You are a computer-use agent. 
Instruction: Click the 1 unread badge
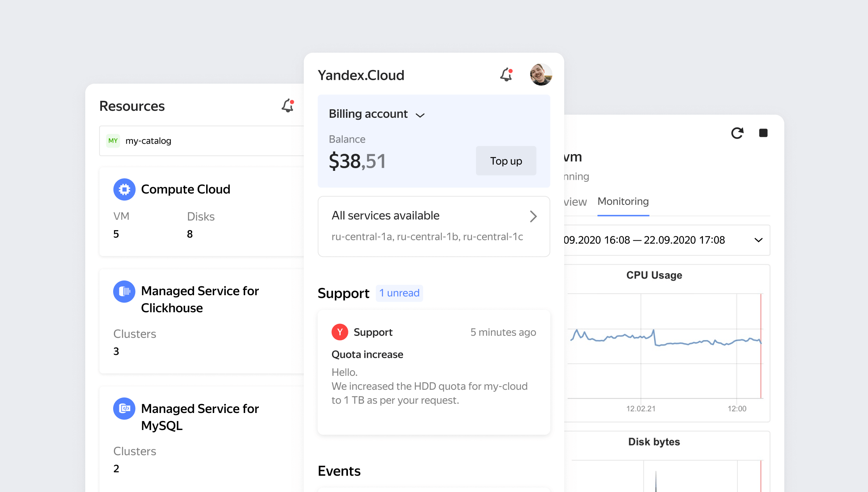tap(399, 293)
